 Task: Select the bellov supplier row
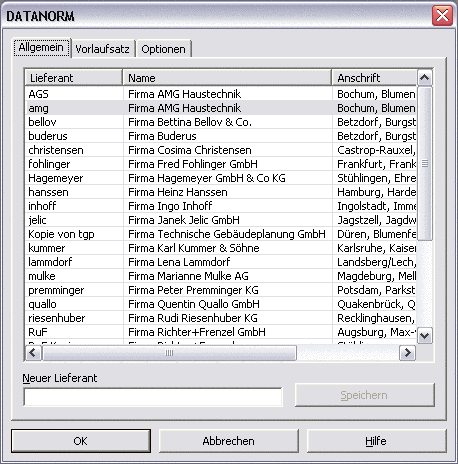[x=221, y=122]
